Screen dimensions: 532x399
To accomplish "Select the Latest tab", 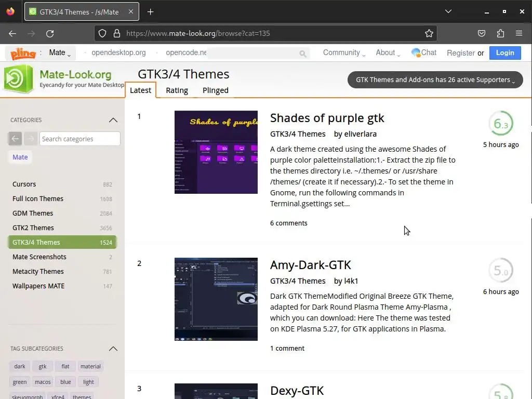I will click(x=140, y=90).
